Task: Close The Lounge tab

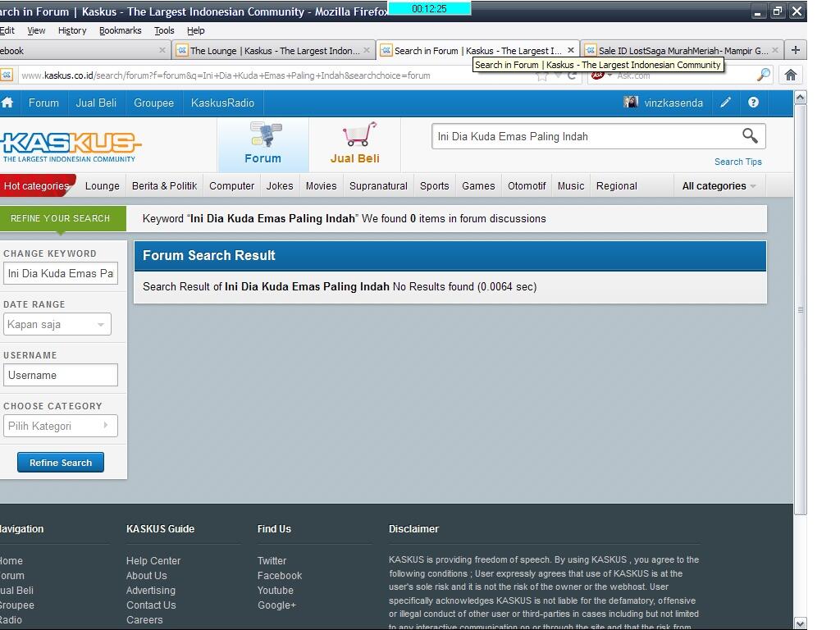Action: (x=367, y=50)
